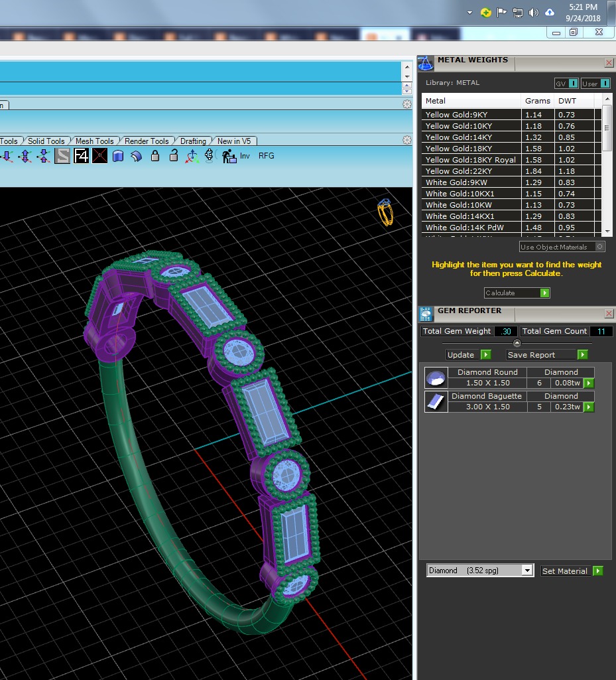Click the Diamond Baguette gem thumbnail
This screenshot has width=616, height=680.
pos(436,401)
